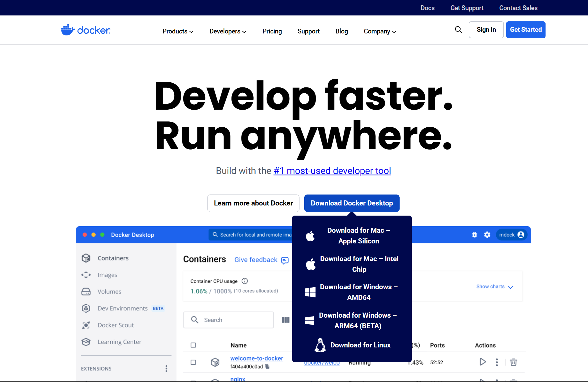The width and height of the screenshot is (588, 382).
Task: Click the Linux penguin icon
Action: pos(320,345)
